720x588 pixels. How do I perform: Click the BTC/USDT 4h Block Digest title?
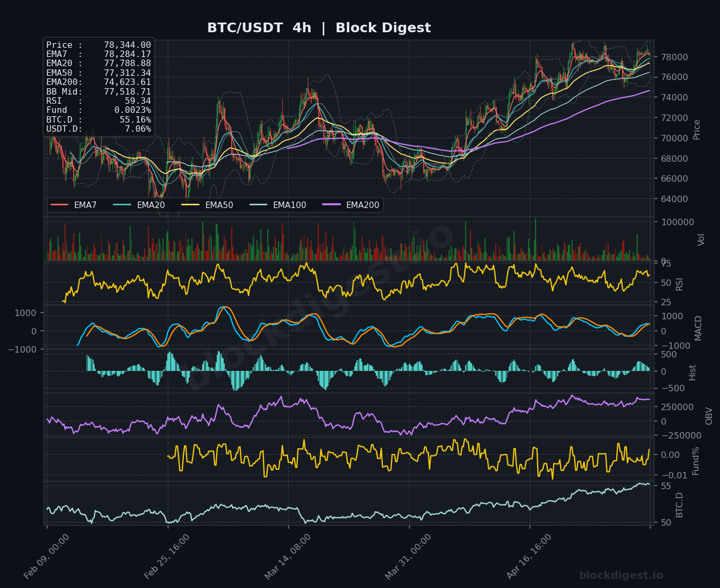pos(319,28)
